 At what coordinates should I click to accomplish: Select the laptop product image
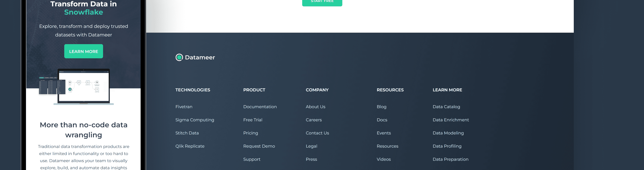point(83,86)
